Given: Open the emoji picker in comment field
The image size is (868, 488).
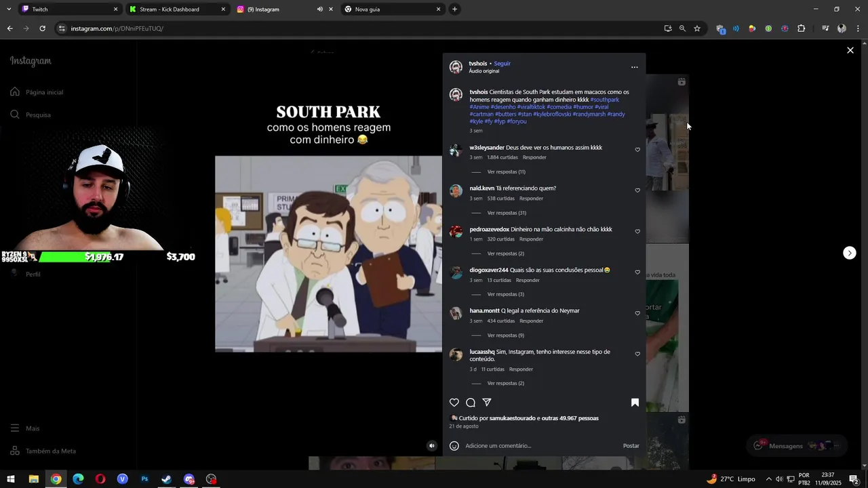Looking at the screenshot, I should [454, 446].
